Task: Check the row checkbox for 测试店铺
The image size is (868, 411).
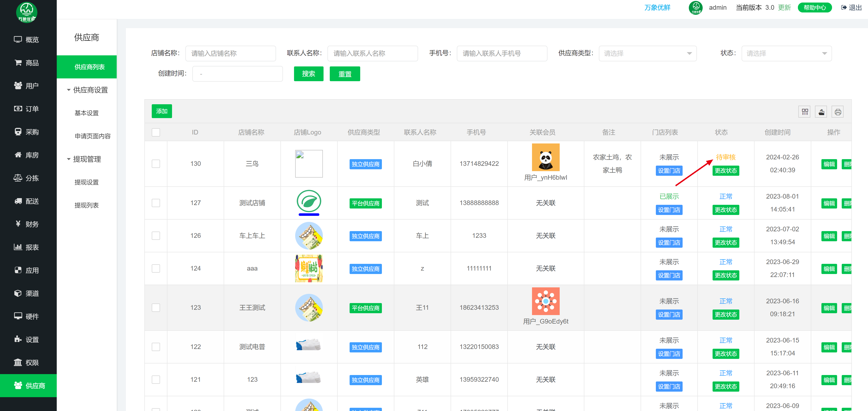Action: click(156, 203)
